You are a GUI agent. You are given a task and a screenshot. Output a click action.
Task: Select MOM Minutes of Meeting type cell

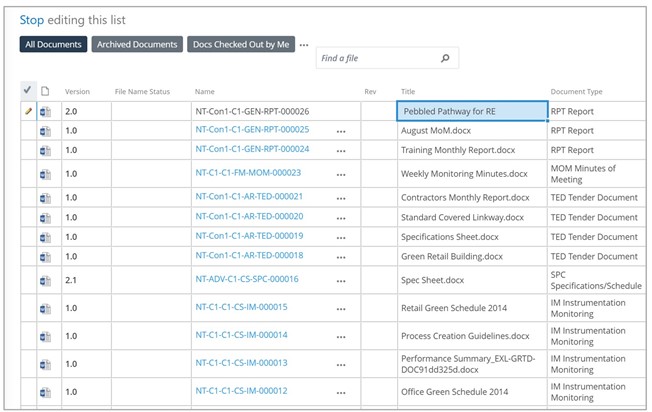tap(596, 174)
